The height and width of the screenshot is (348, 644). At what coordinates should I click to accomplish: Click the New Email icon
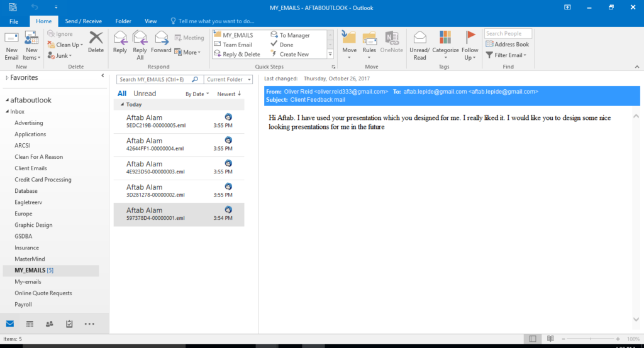click(x=11, y=39)
